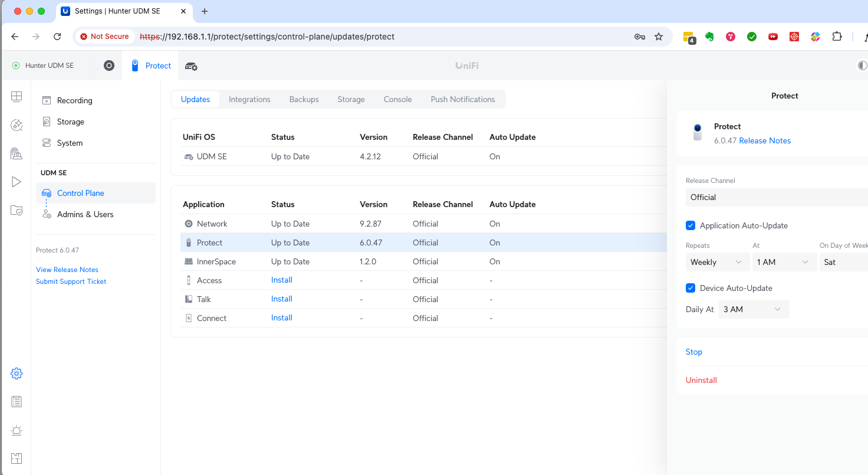Switch to the Console tab
The width and height of the screenshot is (868, 475).
tap(398, 99)
